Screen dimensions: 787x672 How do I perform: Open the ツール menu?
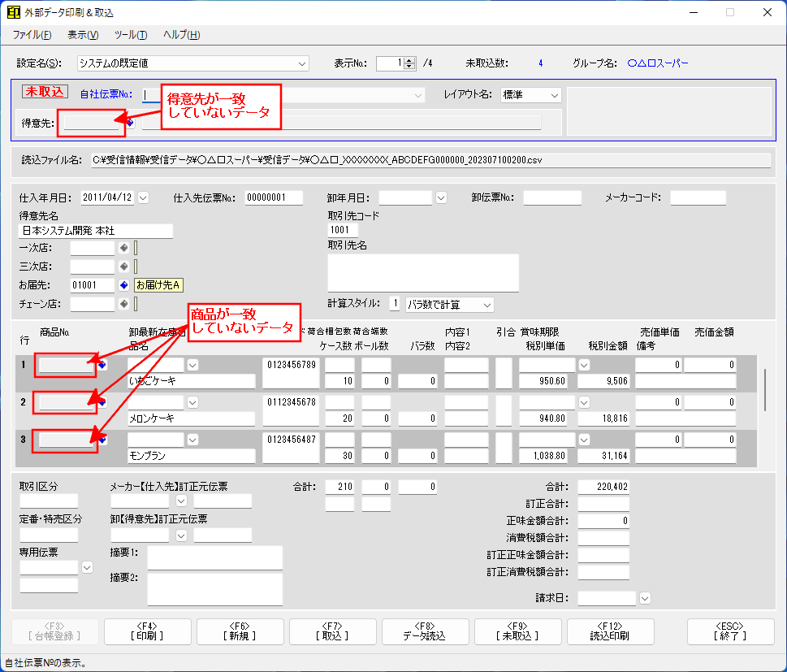tap(131, 35)
